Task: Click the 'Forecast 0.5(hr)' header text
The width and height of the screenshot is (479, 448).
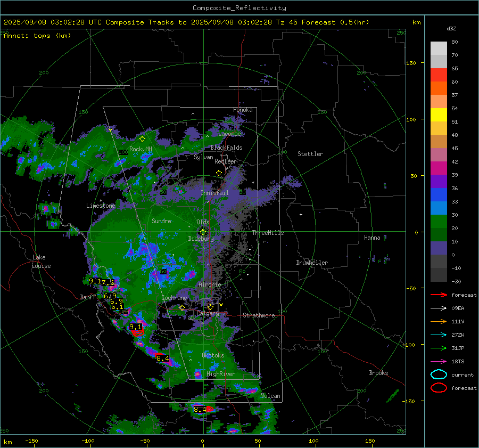Action: 335,22
